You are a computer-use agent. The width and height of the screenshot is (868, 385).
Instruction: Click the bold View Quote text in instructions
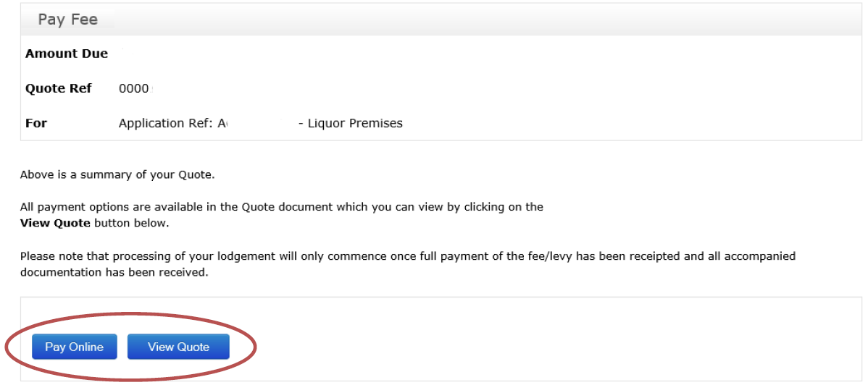[55, 223]
